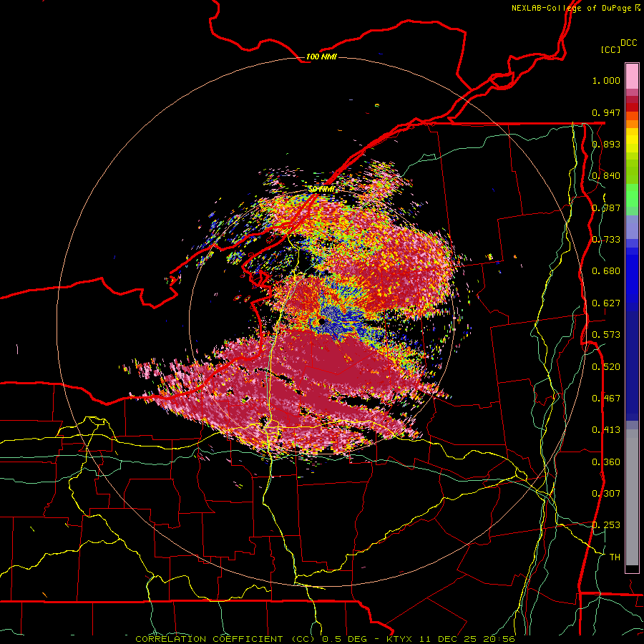Select the 1.000 value on the color scale
This screenshot has width=644, height=644.
tap(606, 80)
